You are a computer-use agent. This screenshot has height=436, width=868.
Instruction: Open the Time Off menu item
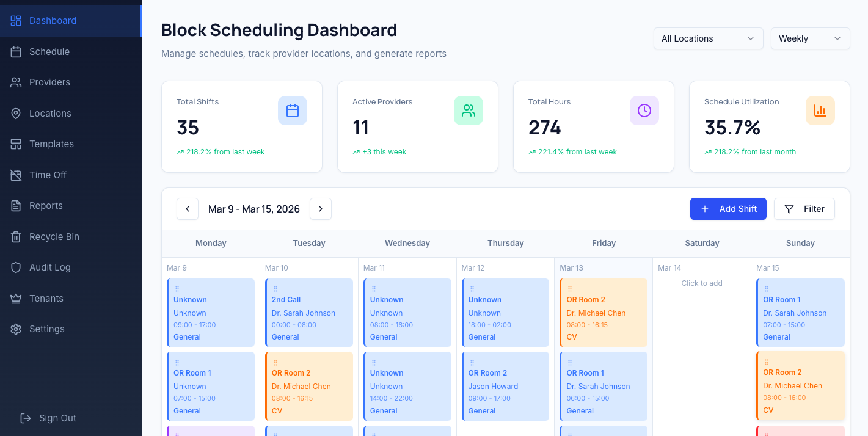[x=71, y=175]
